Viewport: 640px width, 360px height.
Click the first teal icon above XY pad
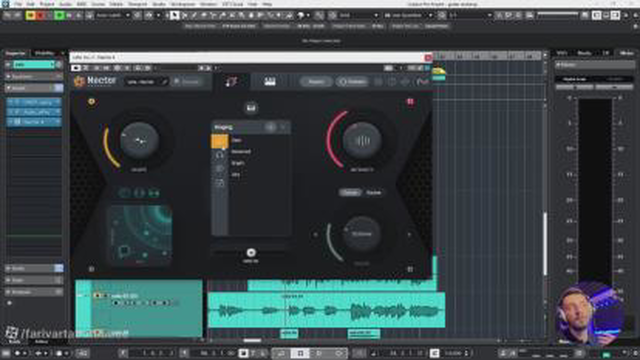point(124,193)
